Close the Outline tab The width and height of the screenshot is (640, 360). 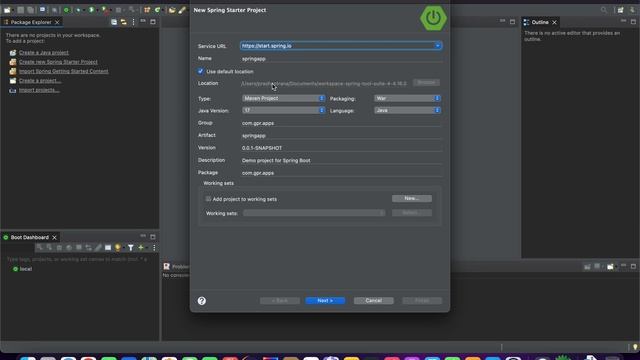coord(554,22)
